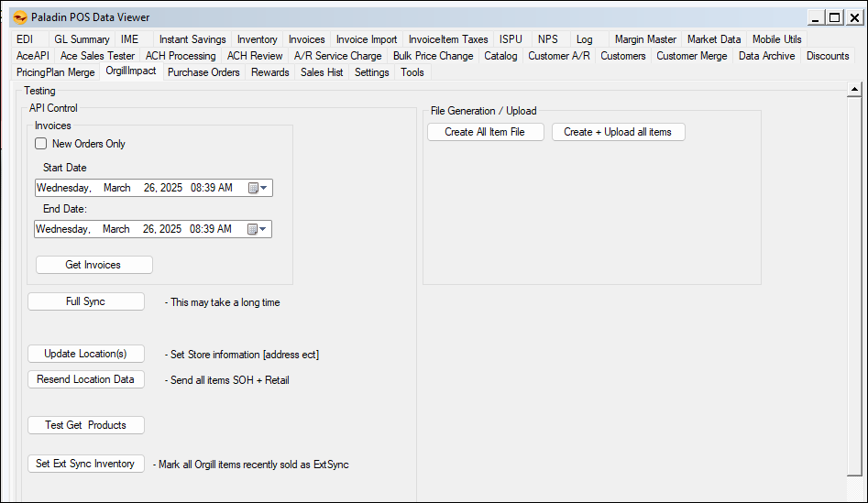Click Set Ext Sync Inventory button
The height and width of the screenshot is (503, 868).
point(86,464)
